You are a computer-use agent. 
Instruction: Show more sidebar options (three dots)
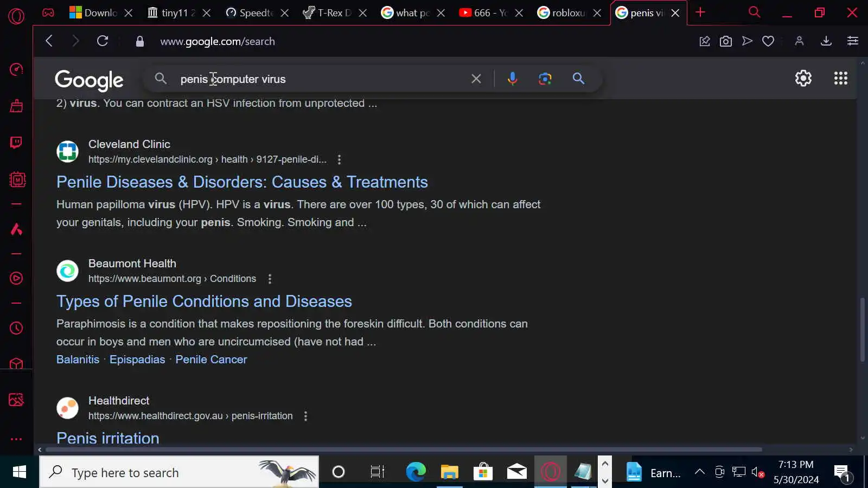pyautogui.click(x=16, y=439)
